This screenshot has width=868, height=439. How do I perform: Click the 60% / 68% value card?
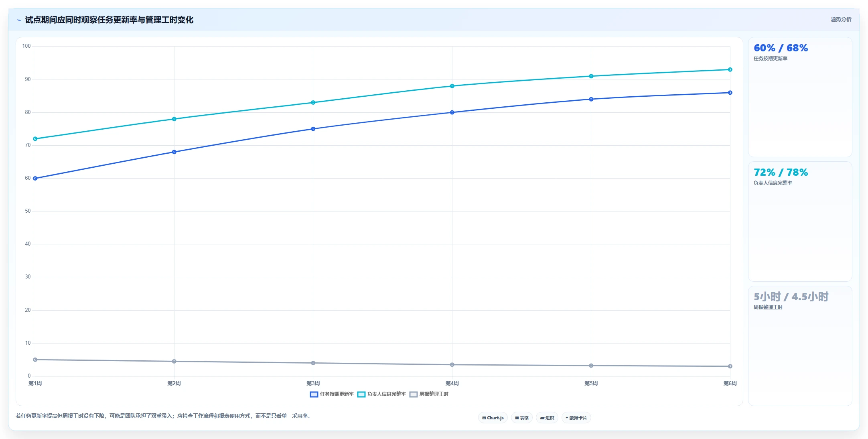pyautogui.click(x=800, y=97)
